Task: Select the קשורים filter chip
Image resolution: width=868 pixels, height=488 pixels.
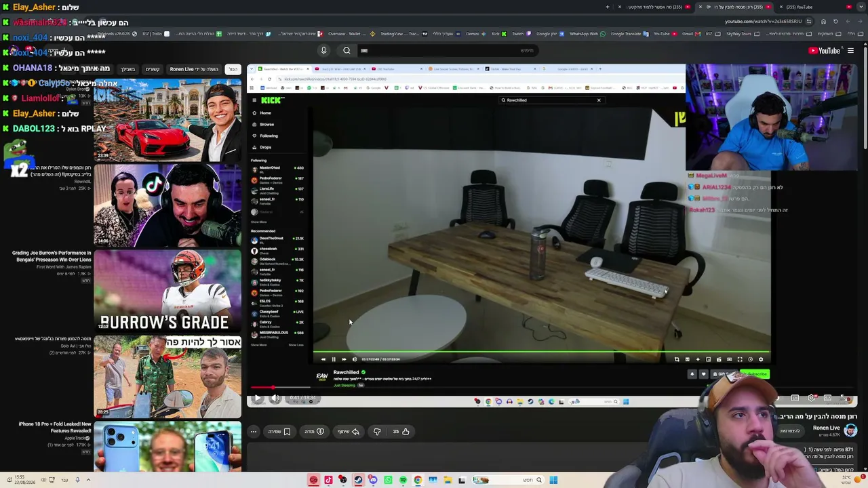Action: pyautogui.click(x=153, y=69)
